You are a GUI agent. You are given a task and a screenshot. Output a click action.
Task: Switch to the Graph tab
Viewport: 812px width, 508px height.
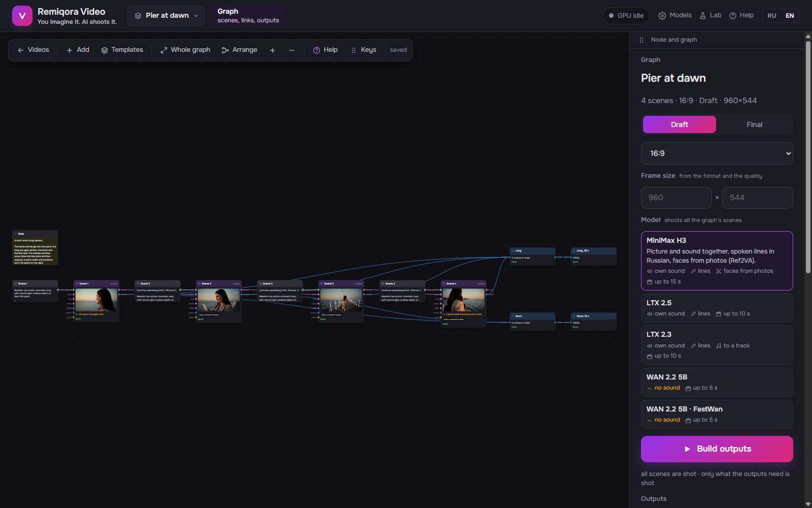(x=248, y=16)
